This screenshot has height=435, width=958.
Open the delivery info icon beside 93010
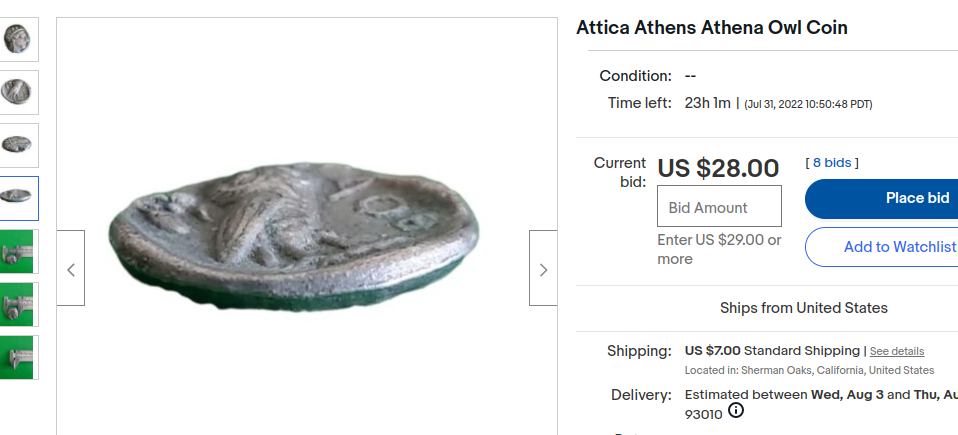[x=736, y=411]
